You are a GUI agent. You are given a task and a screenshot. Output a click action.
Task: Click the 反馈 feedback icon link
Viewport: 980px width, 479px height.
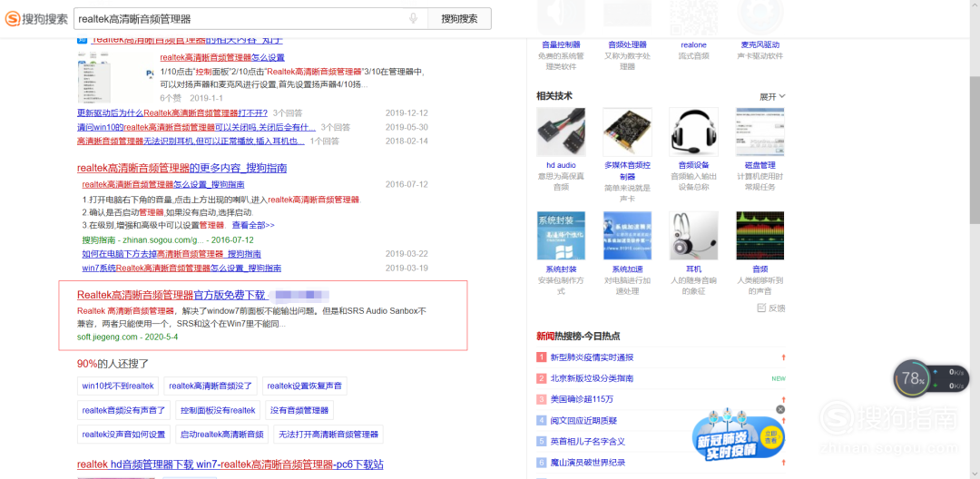point(771,308)
